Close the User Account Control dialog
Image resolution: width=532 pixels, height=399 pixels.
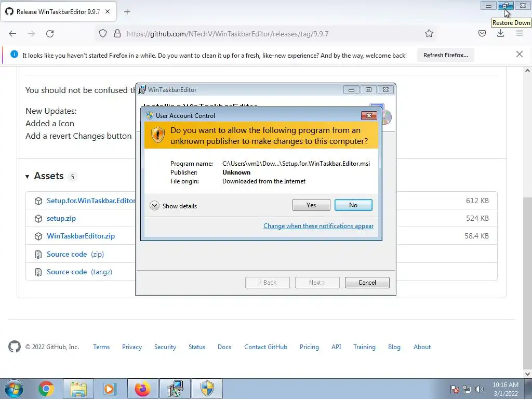click(369, 116)
